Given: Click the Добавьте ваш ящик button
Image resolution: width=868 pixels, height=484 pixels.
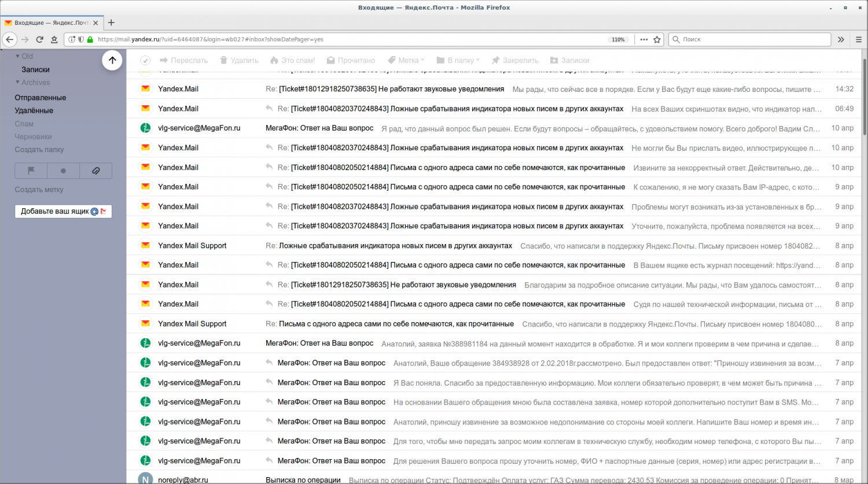Looking at the screenshot, I should (x=63, y=211).
